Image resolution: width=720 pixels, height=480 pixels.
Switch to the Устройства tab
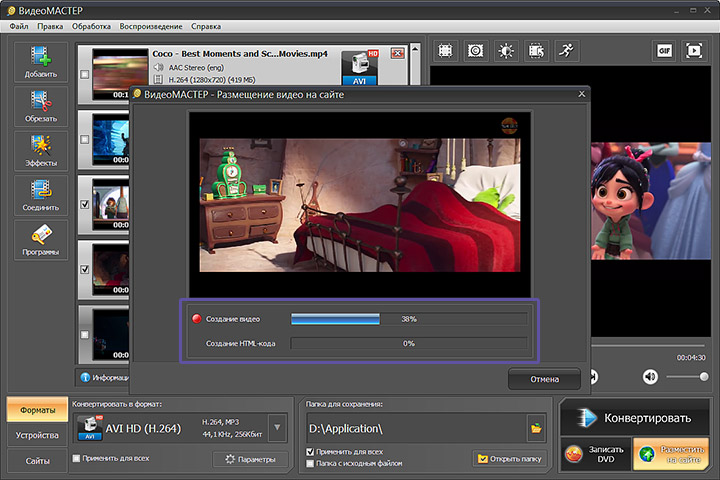[x=37, y=435]
